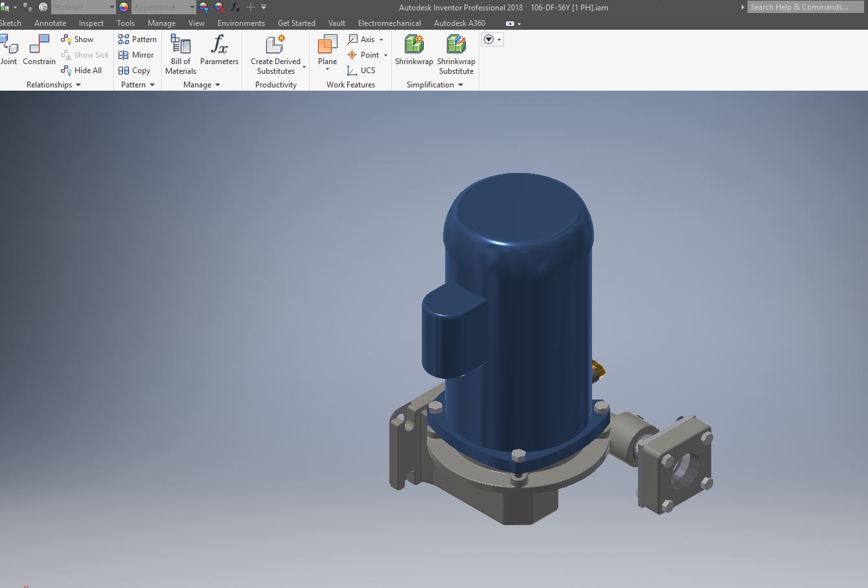Screen dimensions: 868x588
Task: Select the Constrain tool
Action: click(39, 49)
